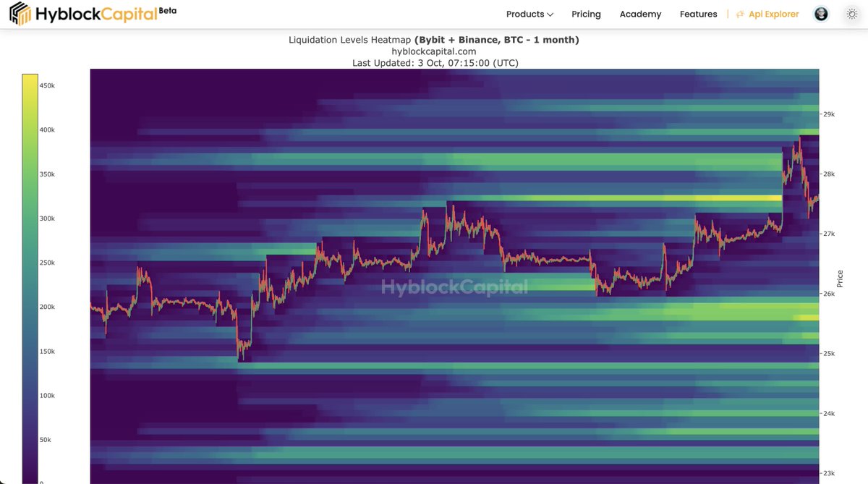The image size is (868, 484).
Task: Click the hyblockcapital.com subtitle text
Action: tap(434, 51)
